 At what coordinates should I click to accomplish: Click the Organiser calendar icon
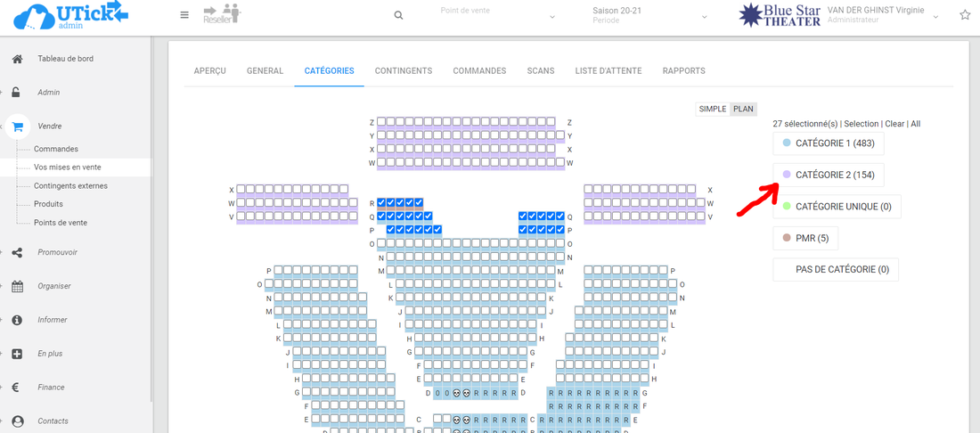[x=17, y=286]
